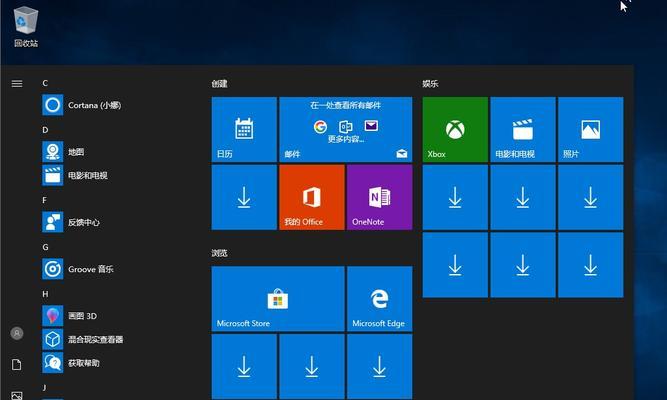Launch Groove 音乐 from the app list
667x400 pixels.
point(78,269)
